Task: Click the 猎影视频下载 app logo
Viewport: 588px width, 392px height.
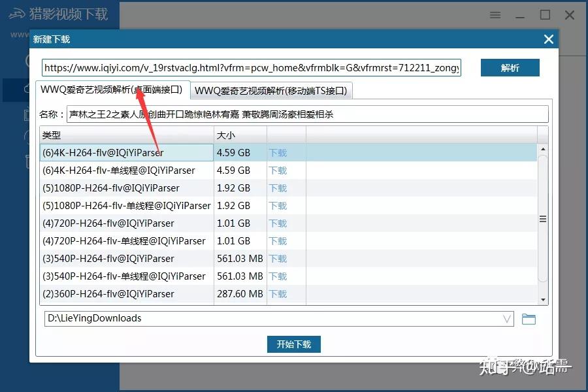Action: tap(59, 14)
